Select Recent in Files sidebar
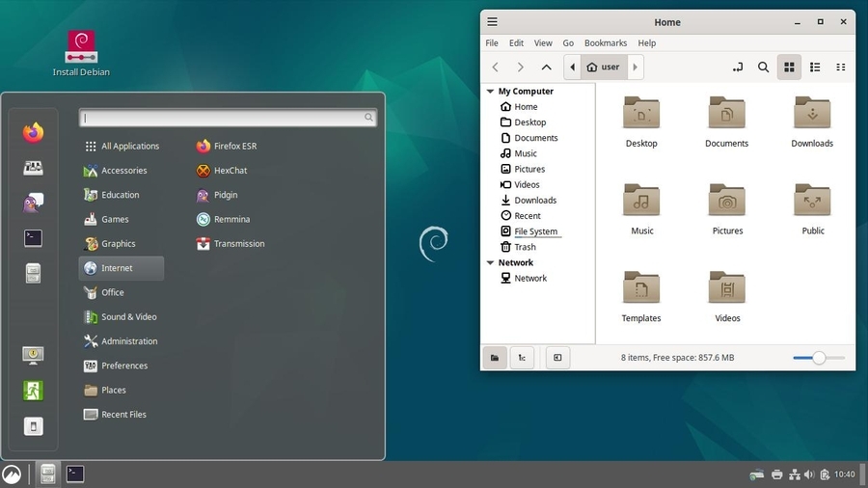Screen dimensions: 868x488 [521, 216]
